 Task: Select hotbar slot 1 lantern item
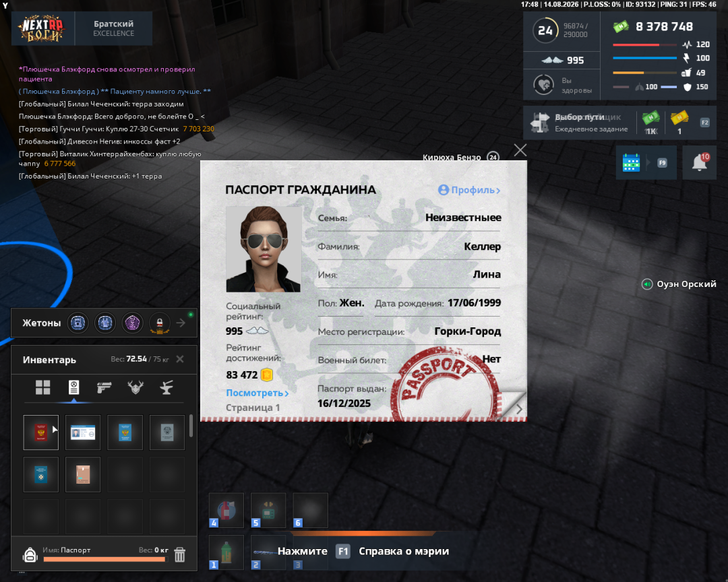pos(226,552)
